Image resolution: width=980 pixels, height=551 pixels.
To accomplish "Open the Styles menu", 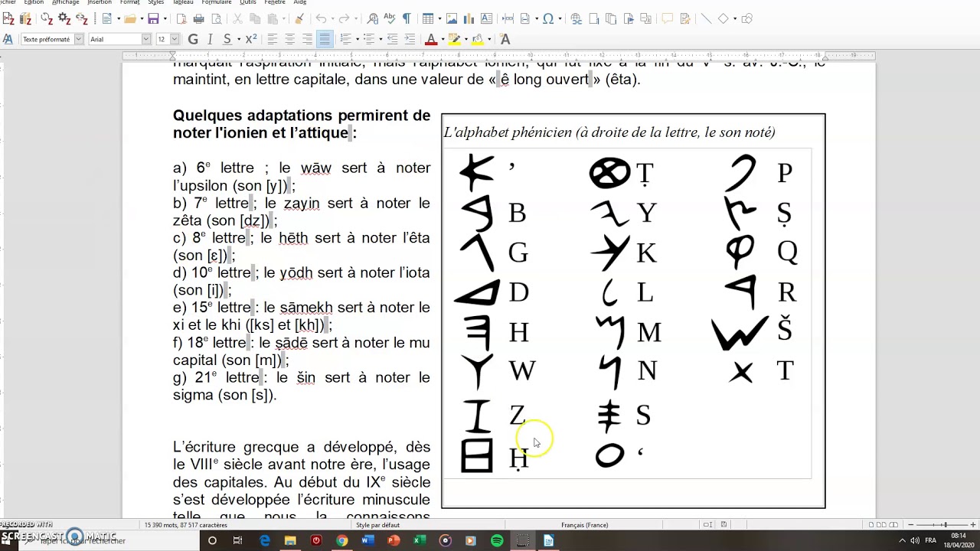I will (155, 3).
